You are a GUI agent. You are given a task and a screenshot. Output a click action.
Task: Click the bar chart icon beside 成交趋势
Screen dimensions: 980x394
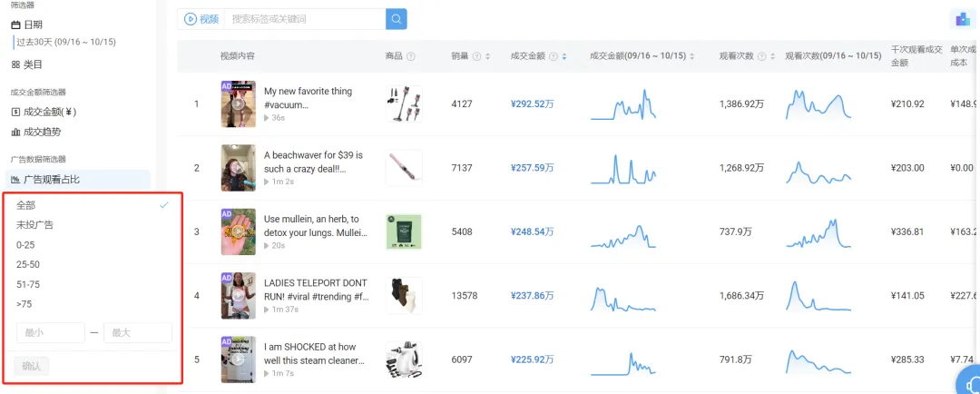(15, 132)
